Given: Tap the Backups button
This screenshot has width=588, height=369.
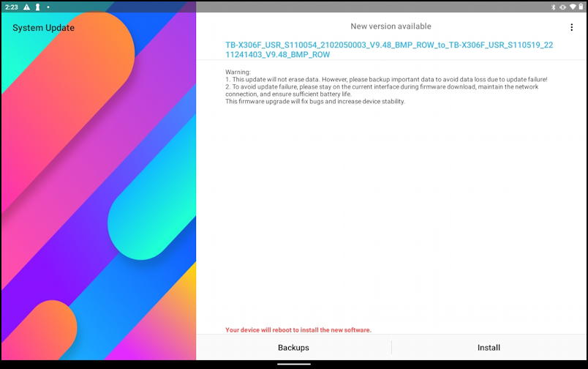Looking at the screenshot, I should (293, 348).
